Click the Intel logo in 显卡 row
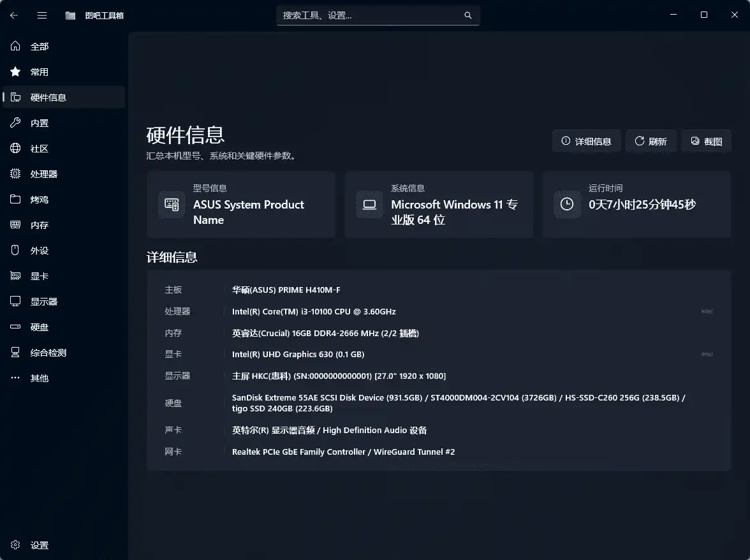This screenshot has height=560, width=750. click(x=707, y=355)
